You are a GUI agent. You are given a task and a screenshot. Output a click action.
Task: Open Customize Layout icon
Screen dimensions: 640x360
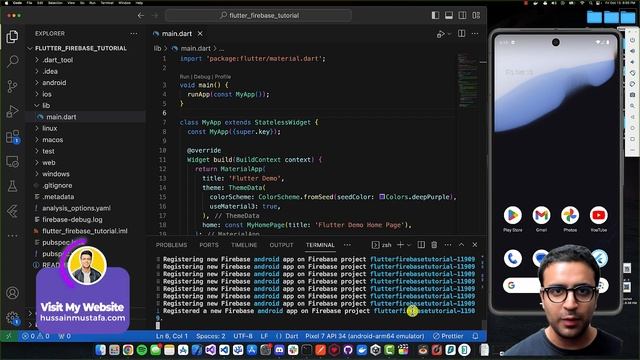pos(476,16)
